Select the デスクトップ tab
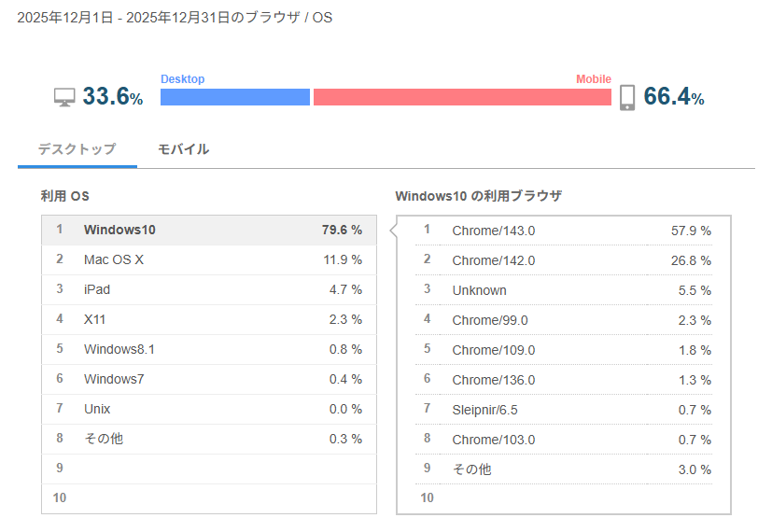This screenshot has height=532, width=772. coord(77,149)
